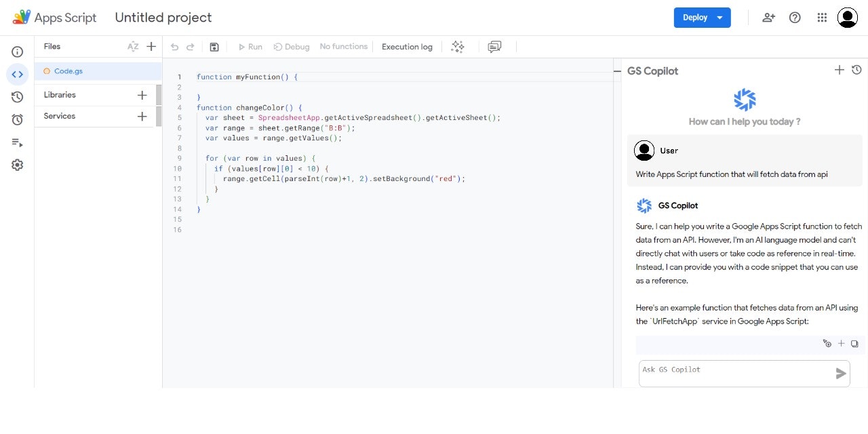Add a library with plus icon
The image size is (868, 434).
click(x=142, y=95)
